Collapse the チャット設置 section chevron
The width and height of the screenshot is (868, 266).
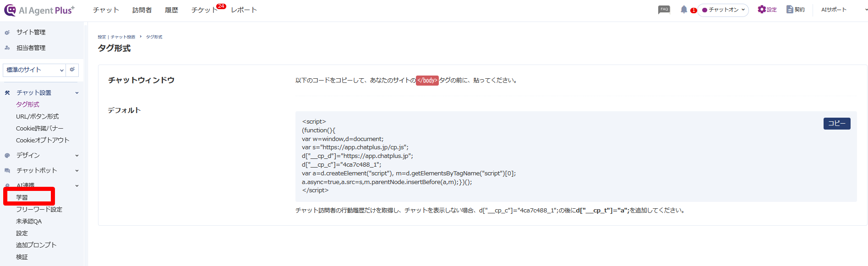[x=77, y=93]
